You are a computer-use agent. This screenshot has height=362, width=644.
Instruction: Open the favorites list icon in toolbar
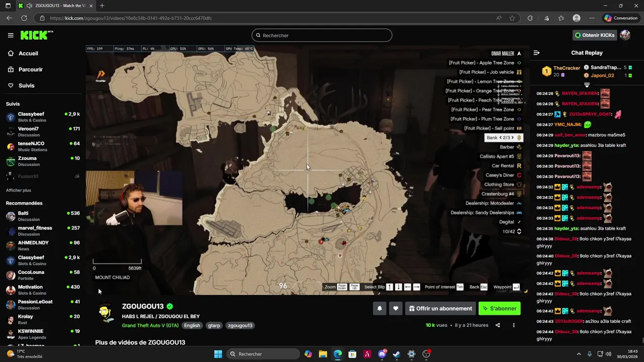(x=561, y=18)
